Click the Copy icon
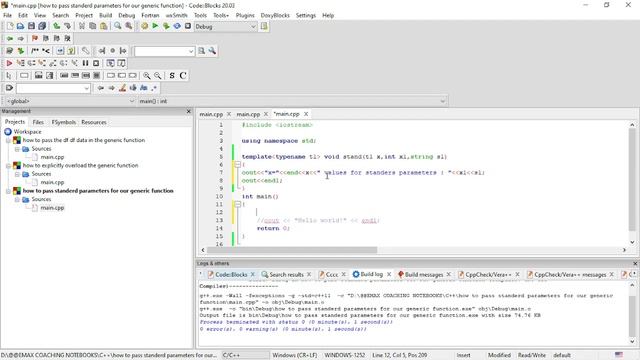This screenshot has height=360, width=640. coord(93,26)
